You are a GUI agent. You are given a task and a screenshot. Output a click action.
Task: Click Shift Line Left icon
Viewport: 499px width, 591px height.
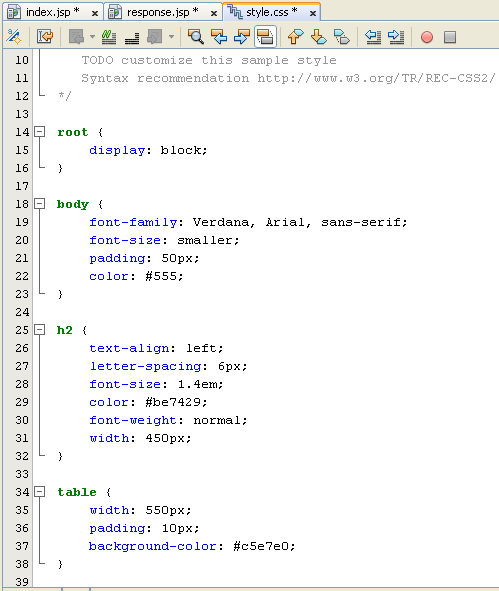click(373, 37)
